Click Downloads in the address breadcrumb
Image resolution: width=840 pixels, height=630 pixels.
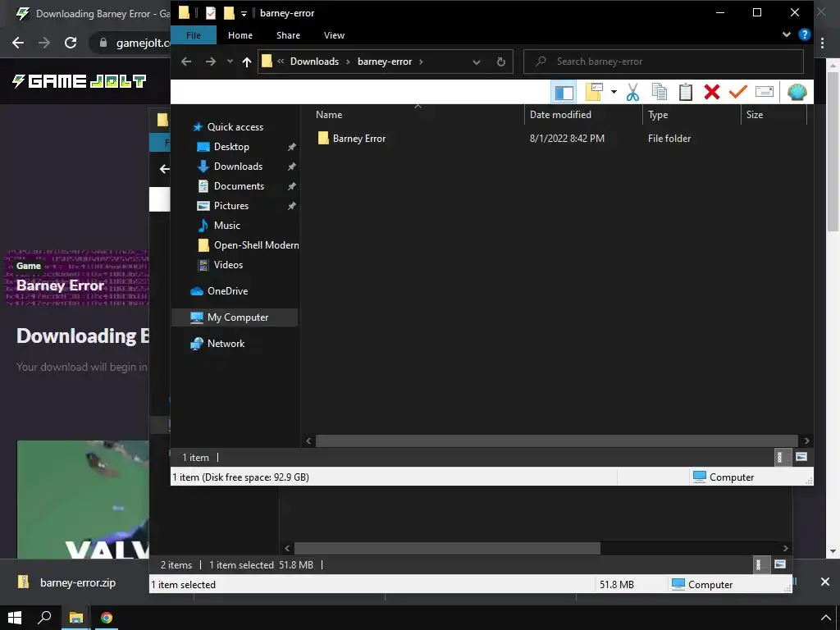(x=314, y=62)
